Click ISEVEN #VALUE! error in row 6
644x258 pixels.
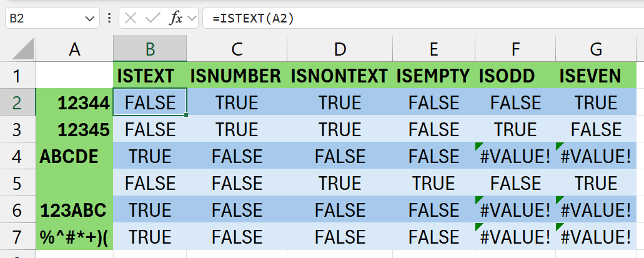[596, 211]
